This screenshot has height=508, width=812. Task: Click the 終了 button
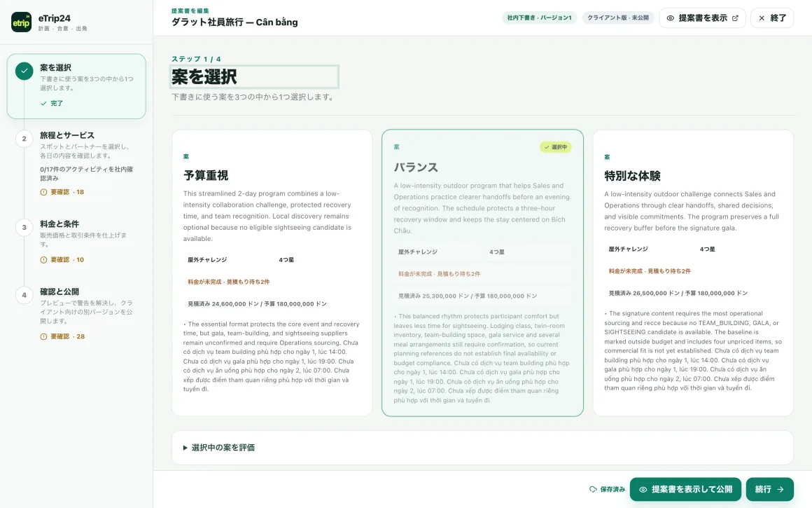tap(772, 18)
